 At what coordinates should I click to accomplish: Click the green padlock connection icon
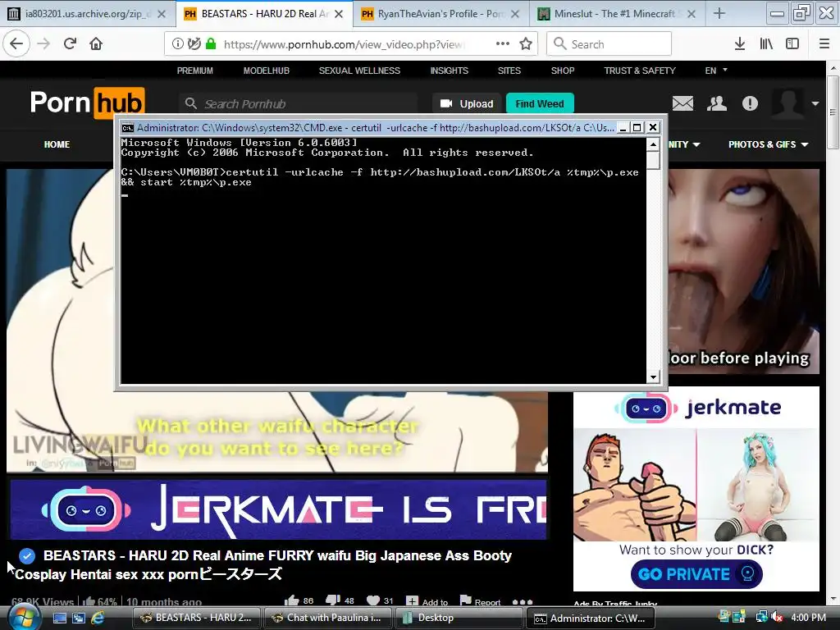tap(211, 44)
